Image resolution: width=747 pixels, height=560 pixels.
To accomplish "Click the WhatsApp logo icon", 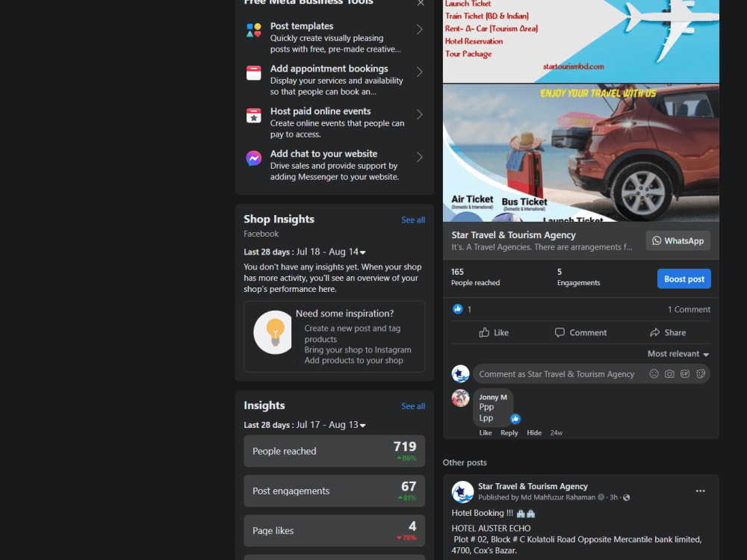I will [x=657, y=241].
